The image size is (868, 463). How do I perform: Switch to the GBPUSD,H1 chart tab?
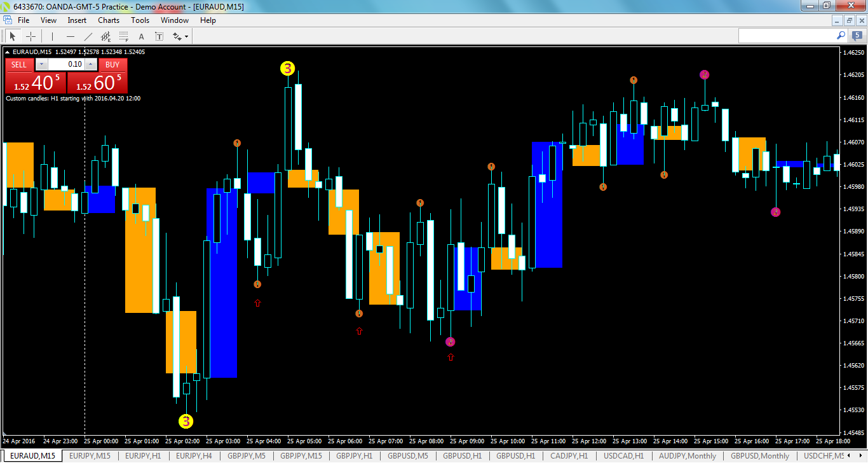click(463, 456)
